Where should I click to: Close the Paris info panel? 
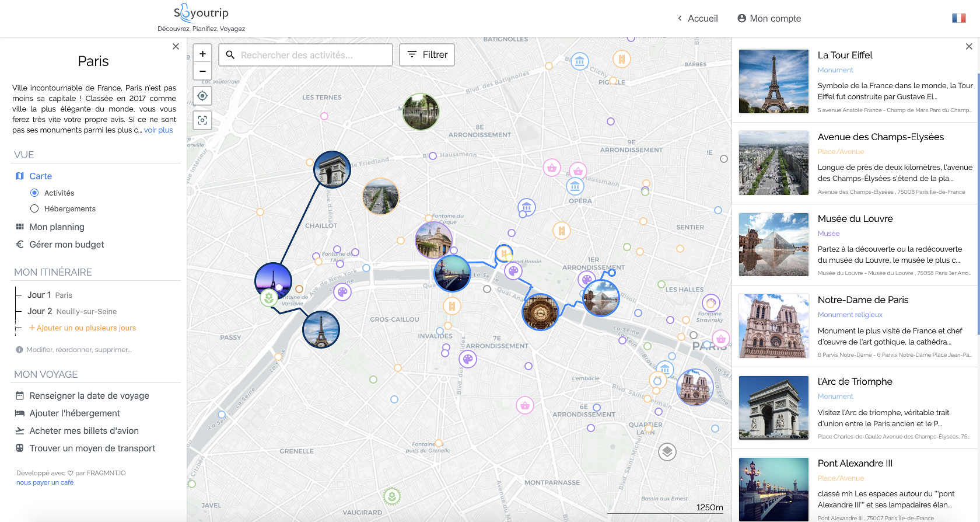(x=176, y=47)
